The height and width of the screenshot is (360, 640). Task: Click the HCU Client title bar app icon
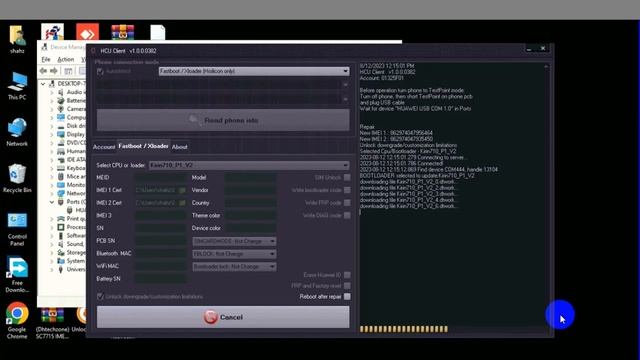93,51
